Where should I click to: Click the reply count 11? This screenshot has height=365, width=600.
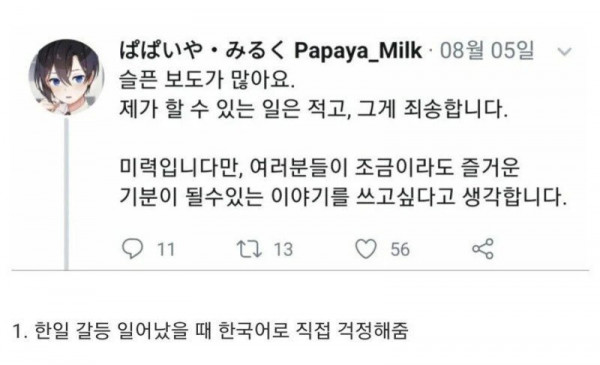click(166, 249)
